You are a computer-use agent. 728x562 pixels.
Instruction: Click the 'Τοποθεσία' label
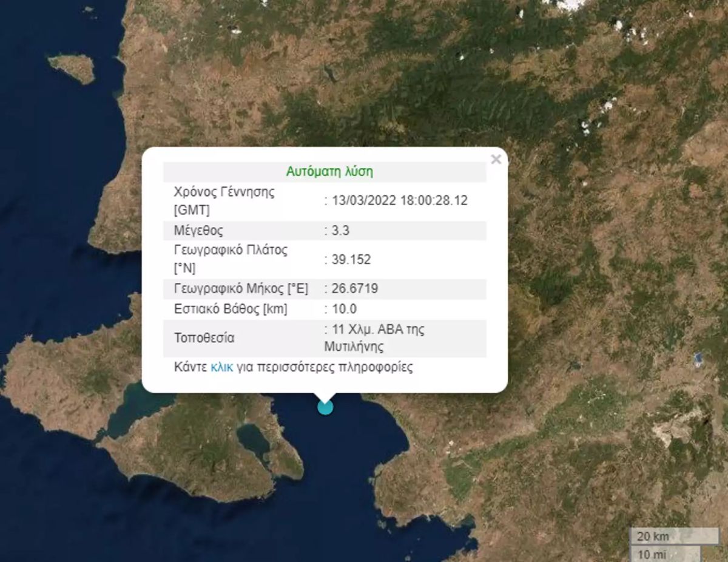click(204, 338)
